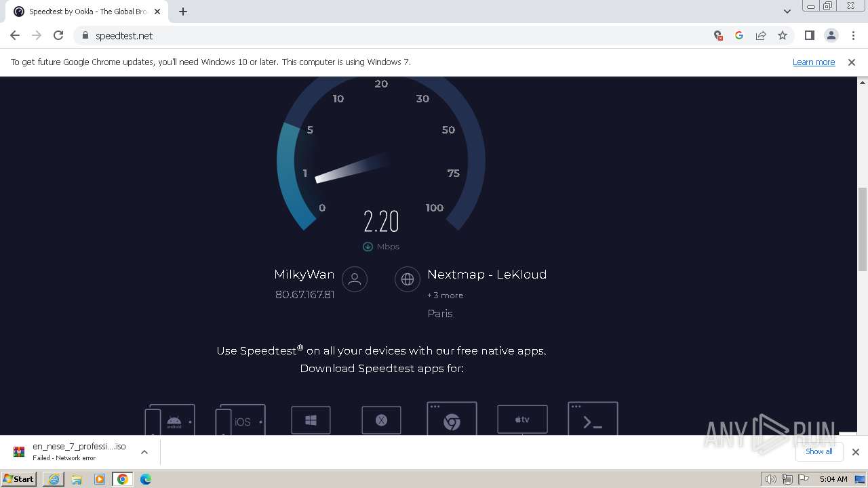This screenshot has height=488, width=868.
Task: Go back to the previous page
Action: click(15, 35)
